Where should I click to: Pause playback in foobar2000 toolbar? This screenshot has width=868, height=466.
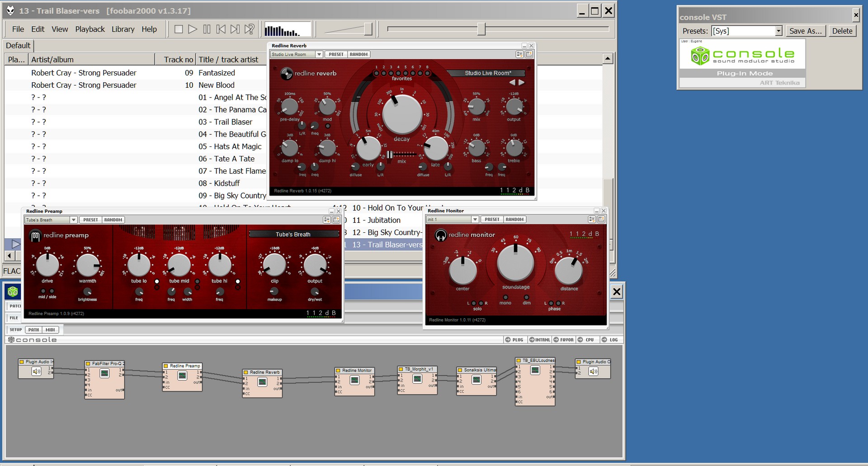(207, 29)
